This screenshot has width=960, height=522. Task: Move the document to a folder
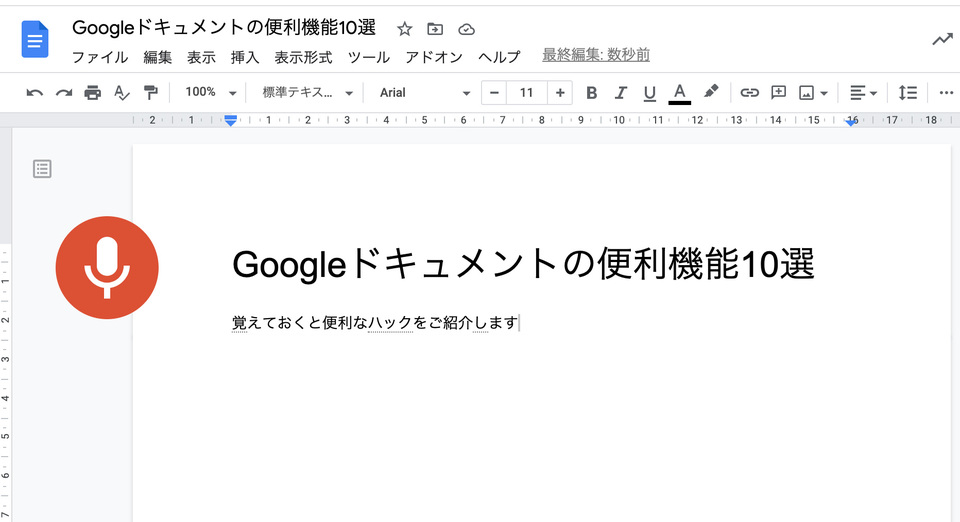click(435, 29)
